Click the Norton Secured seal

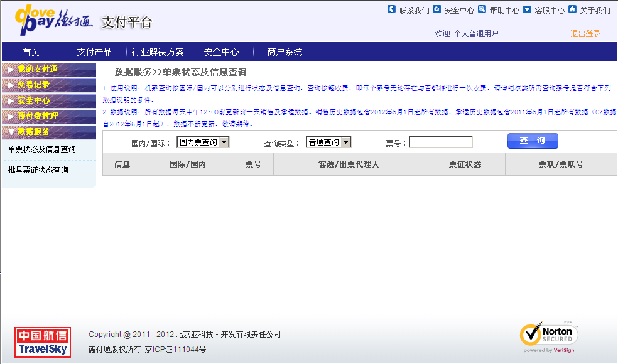548,337
